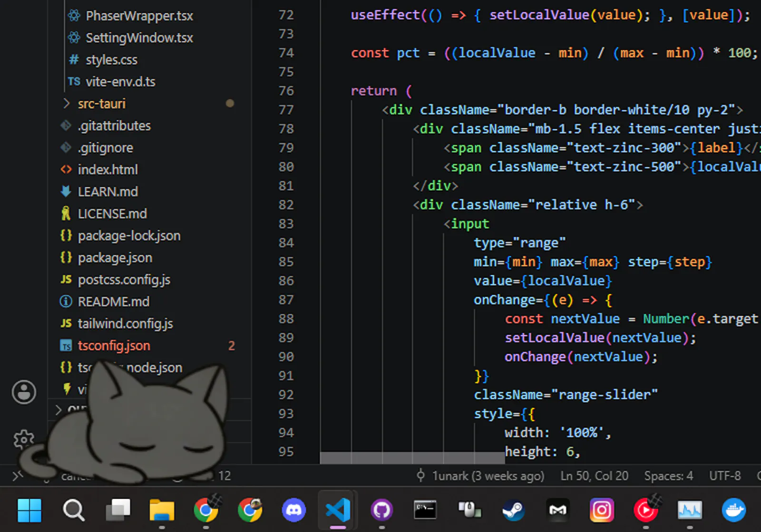Open Instagram from the taskbar
Screen dimensions: 761x532
click(x=602, y=510)
